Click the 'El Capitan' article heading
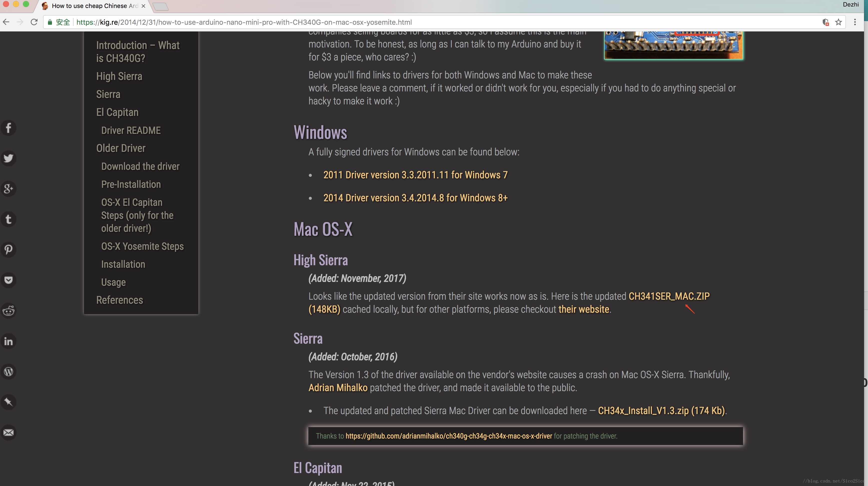Screen dimensions: 868x486 (x=317, y=468)
